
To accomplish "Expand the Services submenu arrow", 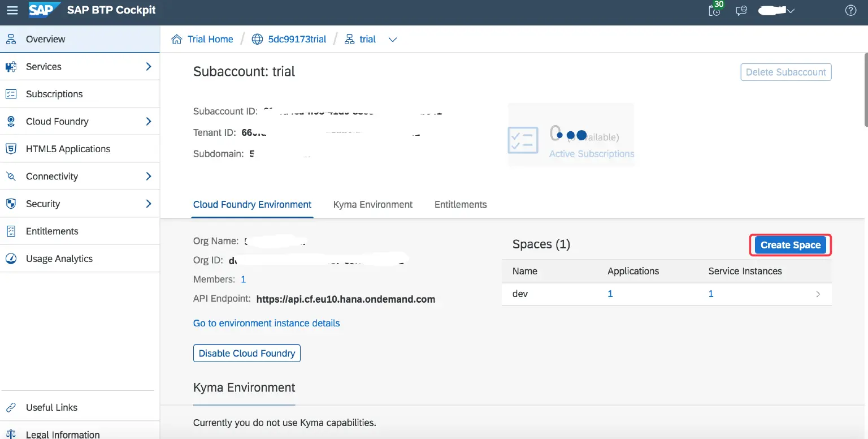I will 149,66.
